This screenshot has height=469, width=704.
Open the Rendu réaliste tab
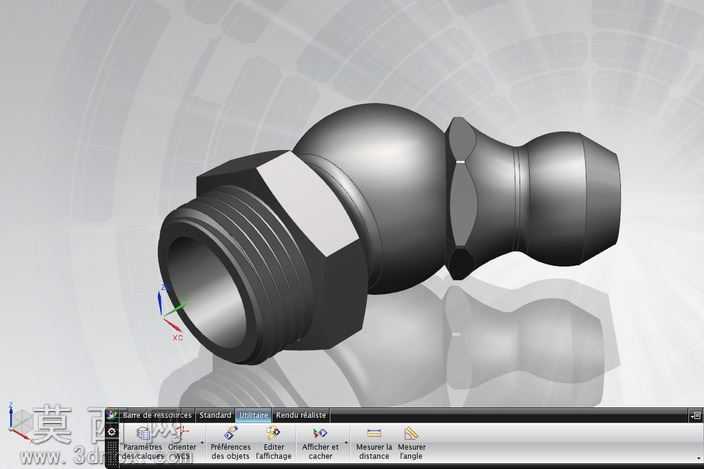coord(301,415)
